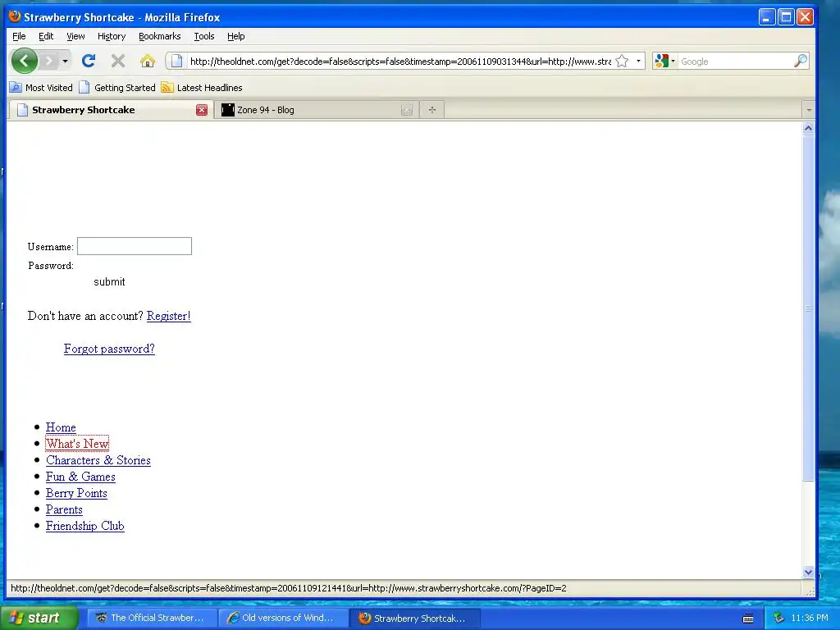Open the Friendship Club link
This screenshot has width=840, height=630.
point(85,526)
